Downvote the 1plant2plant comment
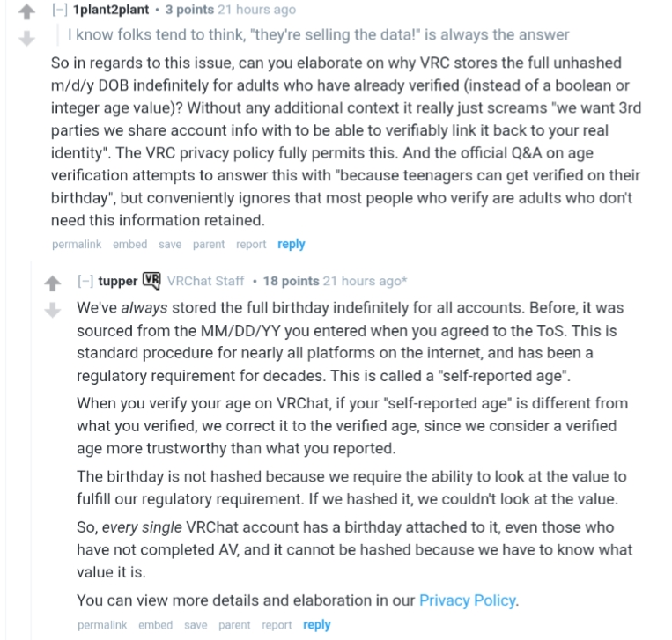This screenshot has height=640, width=672. 28,37
